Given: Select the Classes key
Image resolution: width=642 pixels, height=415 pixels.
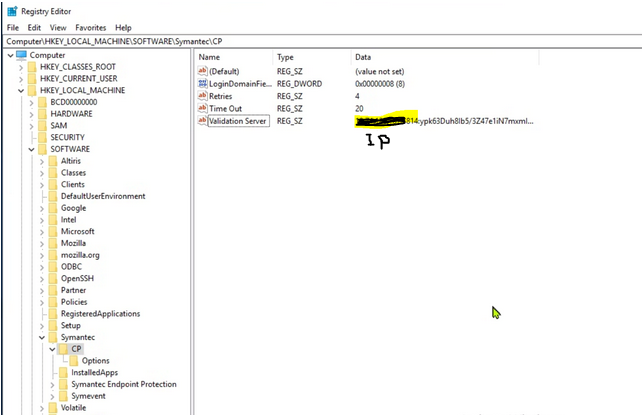Looking at the screenshot, I should pos(73,173).
